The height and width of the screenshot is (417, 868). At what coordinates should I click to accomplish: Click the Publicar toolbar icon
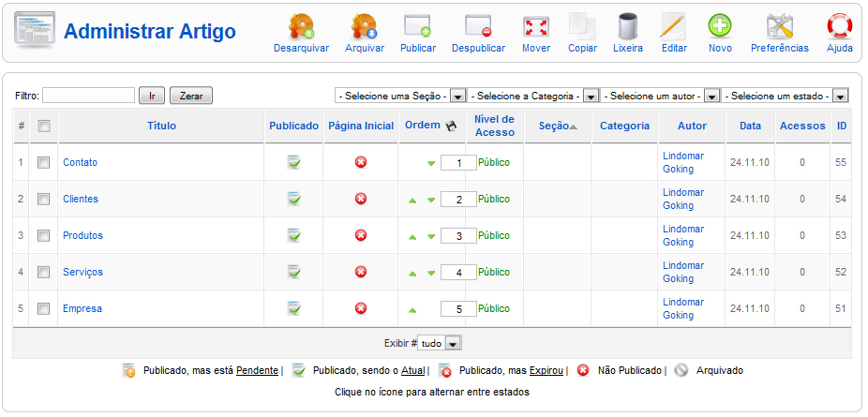[418, 26]
